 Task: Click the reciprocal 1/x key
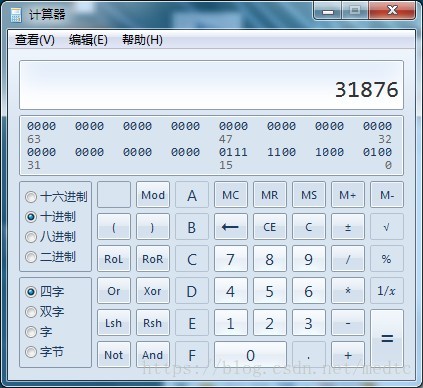tap(387, 291)
